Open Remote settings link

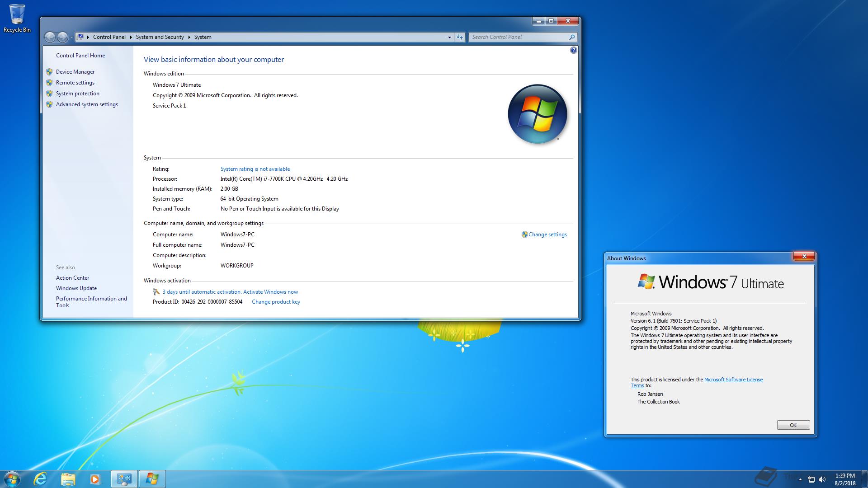coord(75,83)
